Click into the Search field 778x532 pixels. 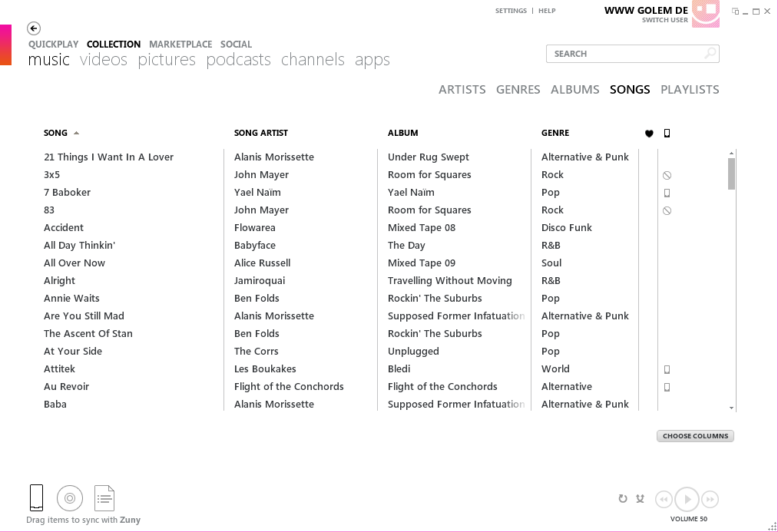click(622, 54)
